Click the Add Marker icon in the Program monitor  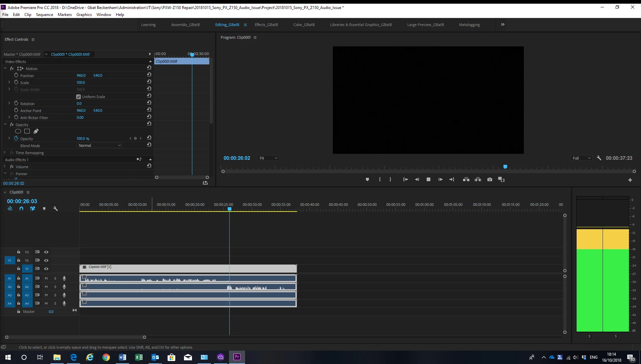[367, 179]
